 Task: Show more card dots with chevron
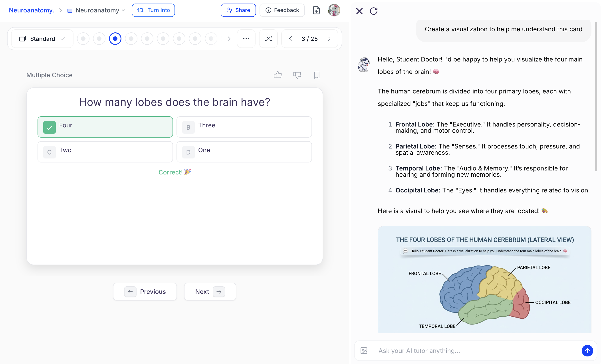229,39
